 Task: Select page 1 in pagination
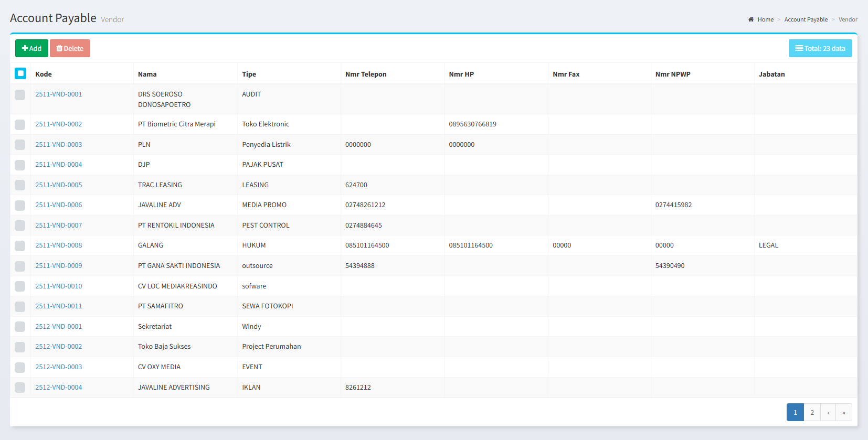795,413
